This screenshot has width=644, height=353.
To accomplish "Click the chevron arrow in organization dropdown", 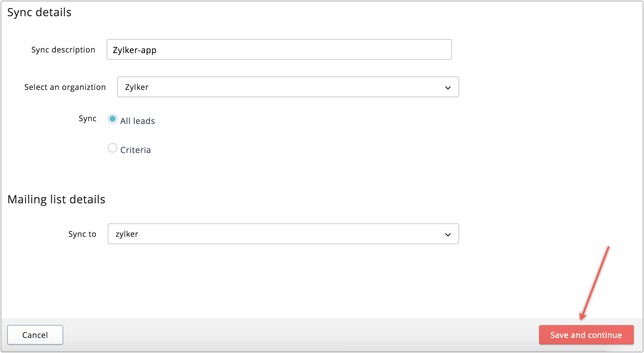I will [x=448, y=88].
